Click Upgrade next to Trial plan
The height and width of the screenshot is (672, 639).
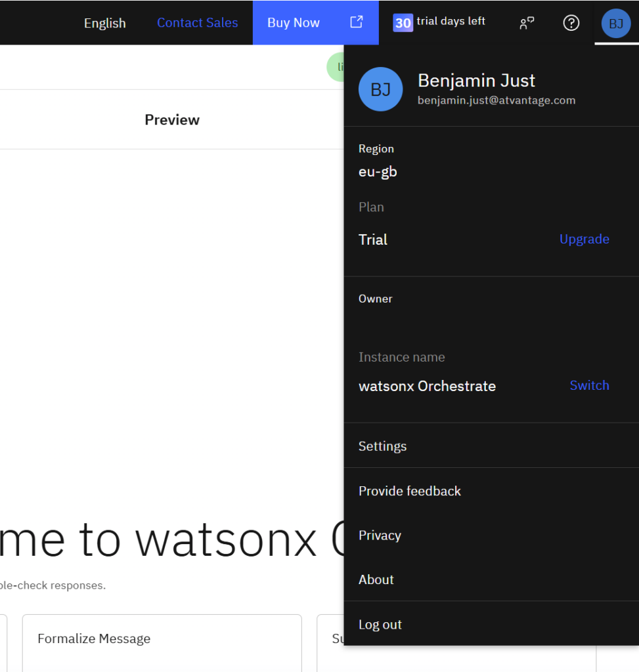[x=584, y=240]
